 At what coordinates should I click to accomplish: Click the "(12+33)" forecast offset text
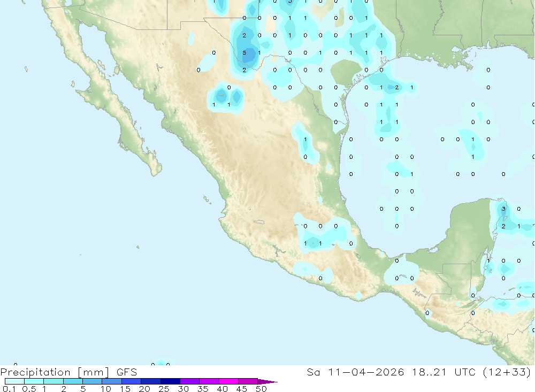click(x=507, y=372)
